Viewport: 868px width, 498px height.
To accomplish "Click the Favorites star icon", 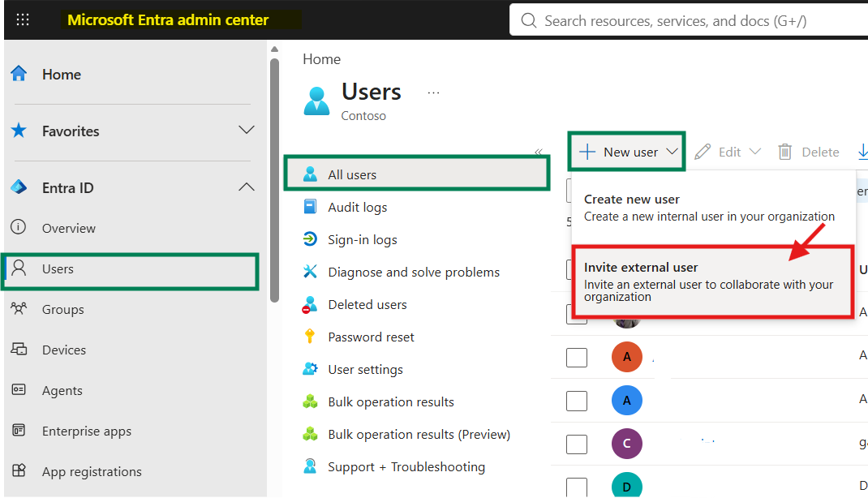I will (x=19, y=131).
